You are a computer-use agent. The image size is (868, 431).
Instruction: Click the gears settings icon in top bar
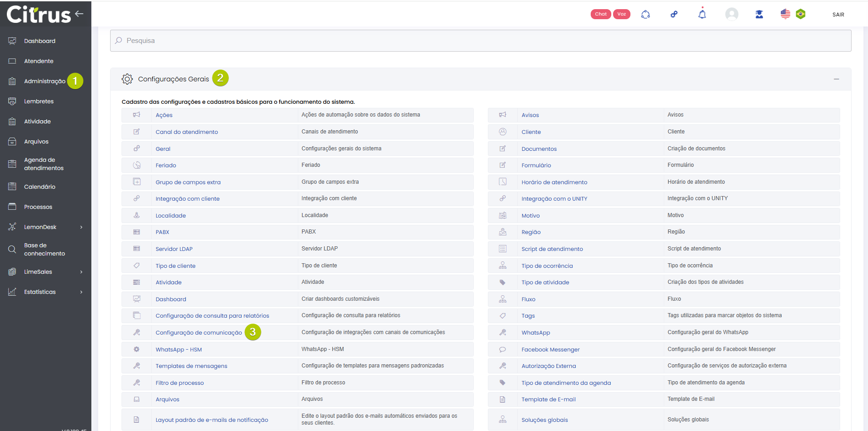(x=674, y=14)
